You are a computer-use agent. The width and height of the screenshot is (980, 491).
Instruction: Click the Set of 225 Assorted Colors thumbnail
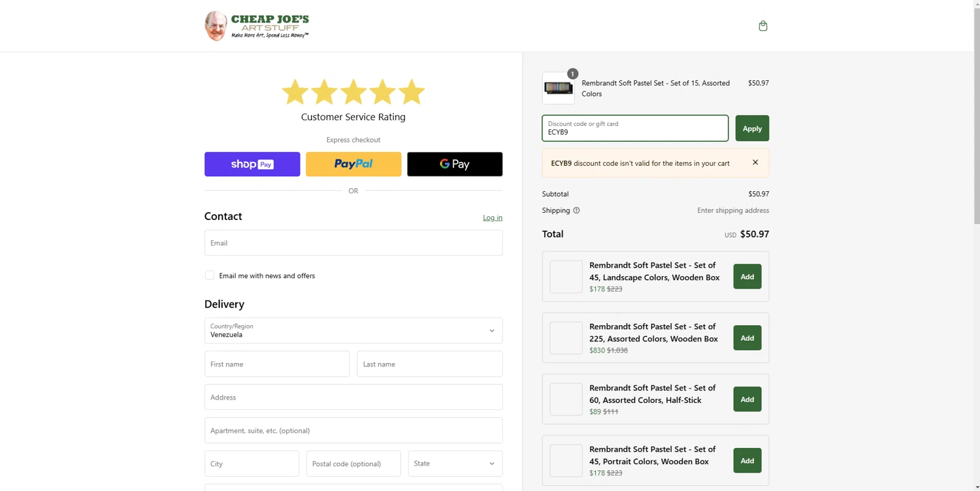pyautogui.click(x=566, y=338)
